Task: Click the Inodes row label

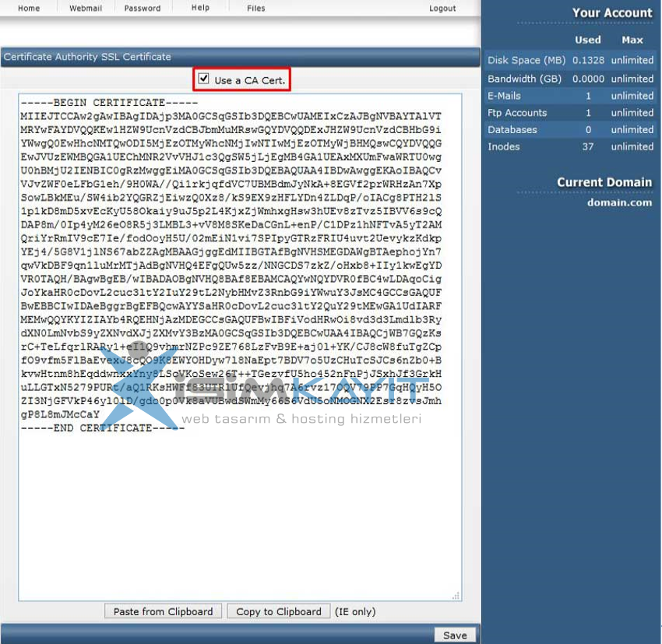Action: (504, 146)
